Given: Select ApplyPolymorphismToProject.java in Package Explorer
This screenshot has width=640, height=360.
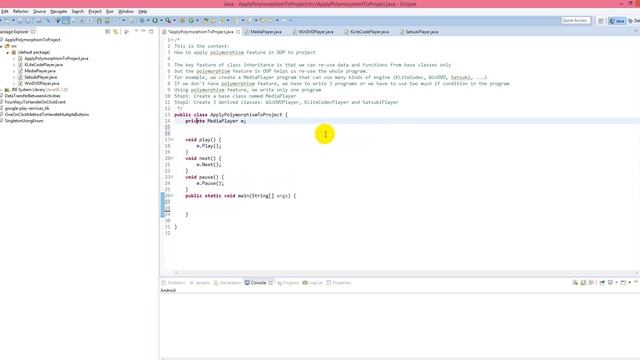Looking at the screenshot, I should coord(56,58).
